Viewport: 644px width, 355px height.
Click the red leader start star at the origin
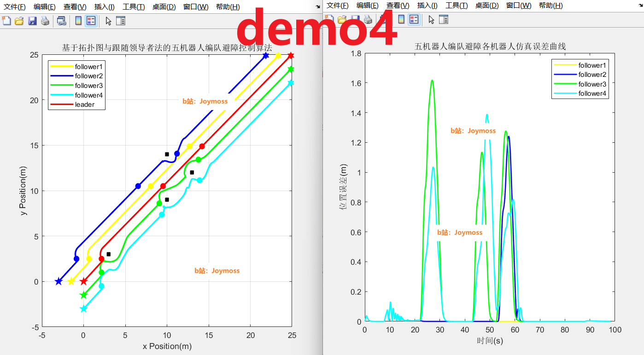[x=83, y=281]
